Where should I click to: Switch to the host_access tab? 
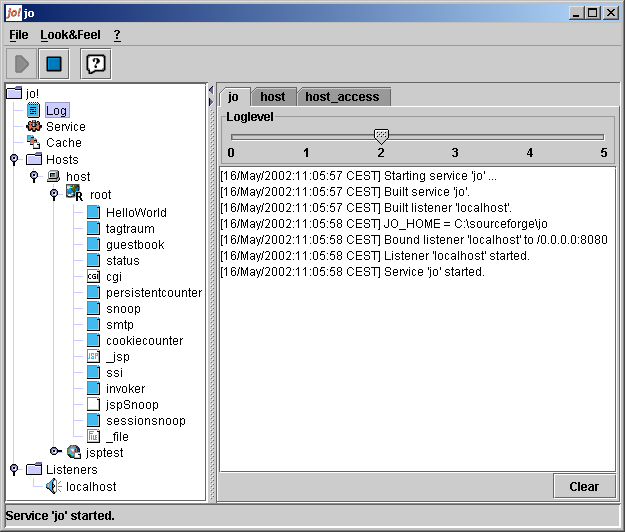[x=342, y=97]
